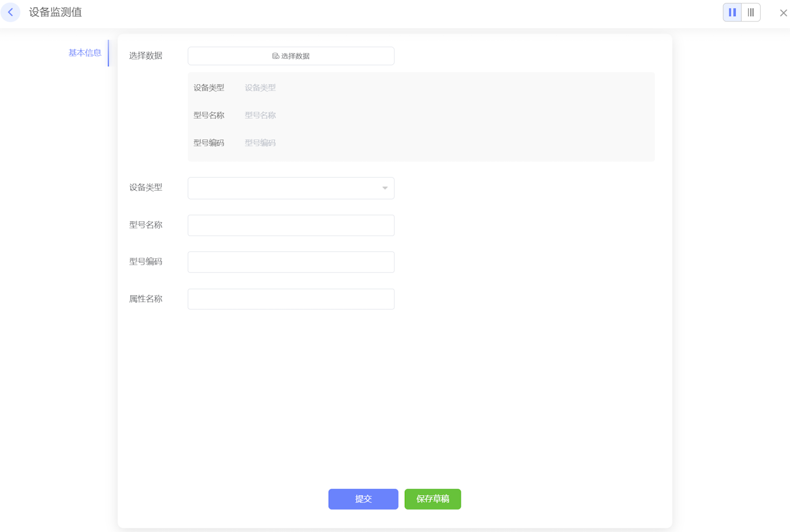
Task: Switch to the two-column layout icon
Action: (x=732, y=12)
